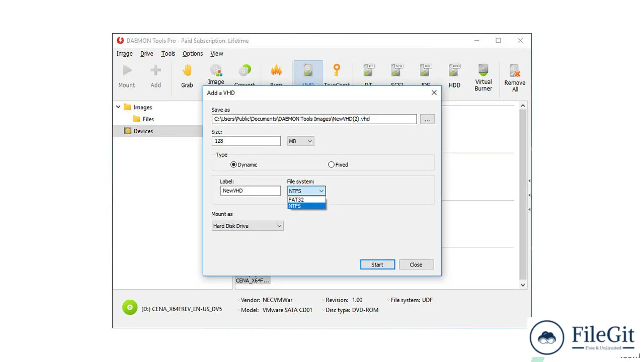Click the Model: VMware SATA CD01 text

(277, 310)
